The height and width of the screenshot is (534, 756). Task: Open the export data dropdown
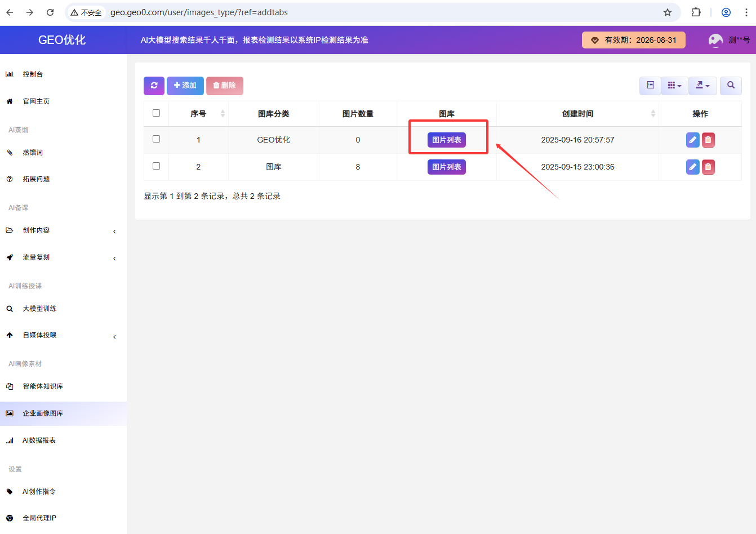point(702,86)
